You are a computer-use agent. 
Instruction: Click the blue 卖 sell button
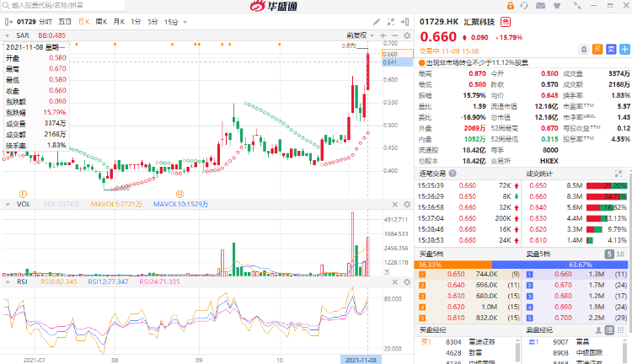611,49
